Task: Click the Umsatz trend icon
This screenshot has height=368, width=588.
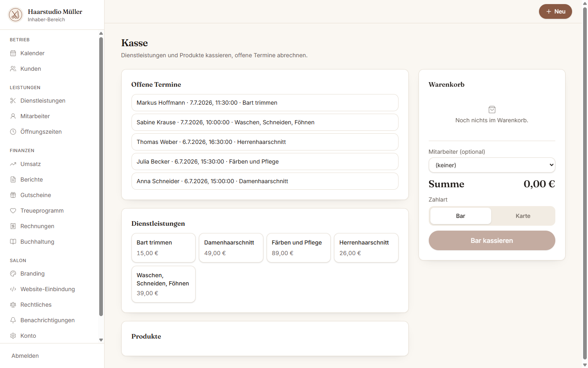Action: pos(13,164)
